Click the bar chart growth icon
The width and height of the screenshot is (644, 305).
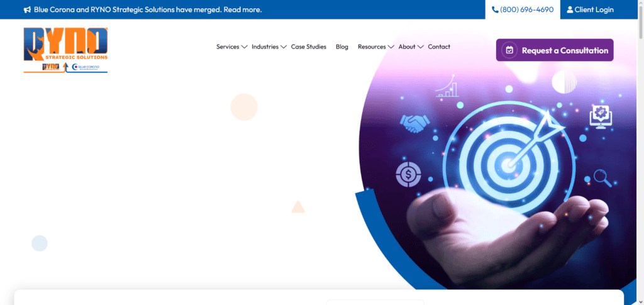click(x=448, y=86)
